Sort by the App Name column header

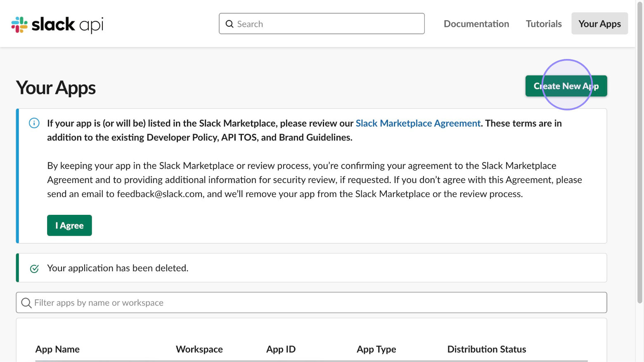pos(57,349)
